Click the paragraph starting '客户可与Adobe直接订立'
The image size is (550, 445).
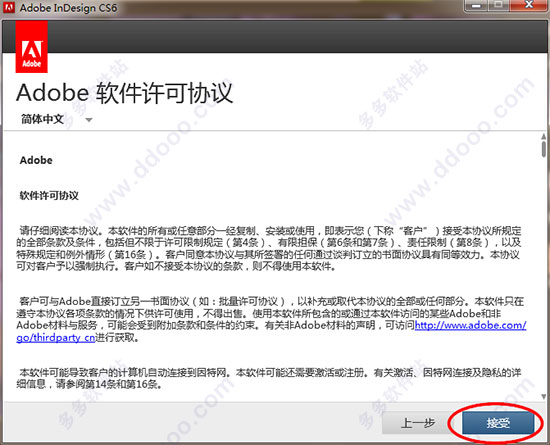[271, 319]
